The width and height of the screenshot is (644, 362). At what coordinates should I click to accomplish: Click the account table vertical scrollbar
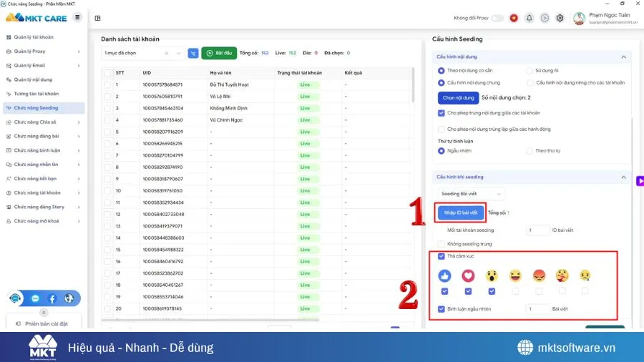click(413, 85)
